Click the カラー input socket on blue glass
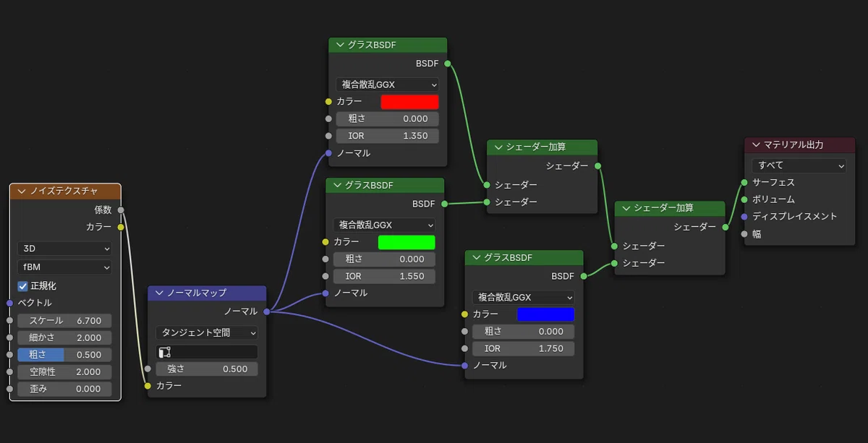Image resolution: width=868 pixels, height=443 pixels. (464, 314)
